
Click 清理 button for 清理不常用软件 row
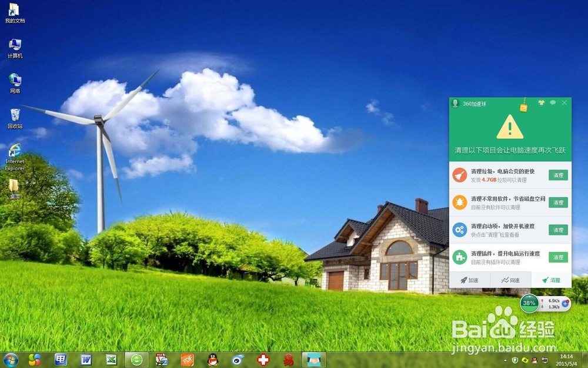coord(559,203)
